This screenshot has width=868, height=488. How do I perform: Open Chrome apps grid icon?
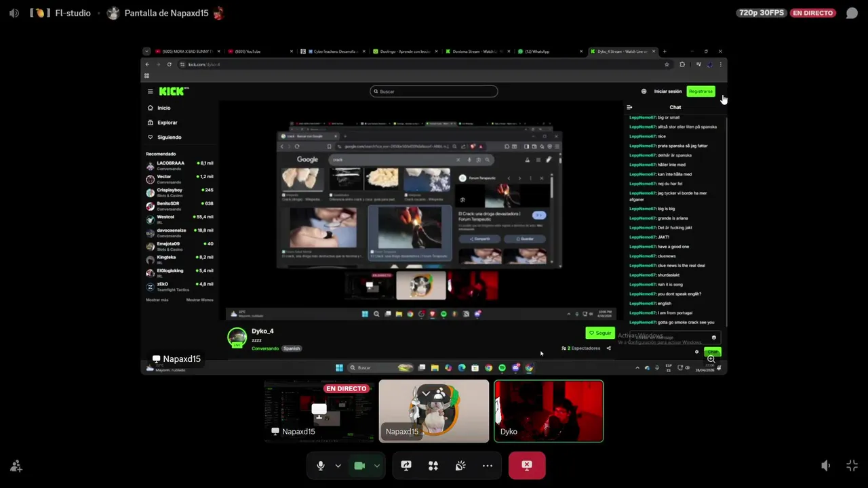(x=146, y=76)
